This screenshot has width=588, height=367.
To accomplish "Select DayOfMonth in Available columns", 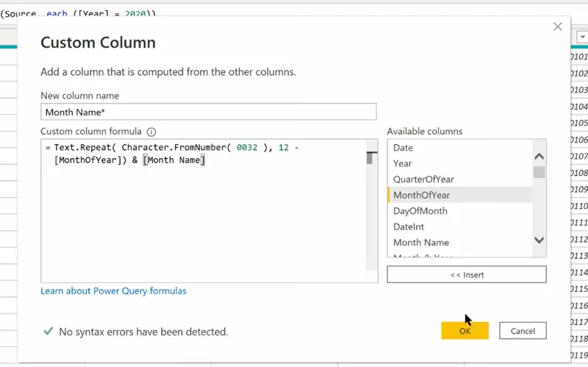I will pyautogui.click(x=460, y=210).
